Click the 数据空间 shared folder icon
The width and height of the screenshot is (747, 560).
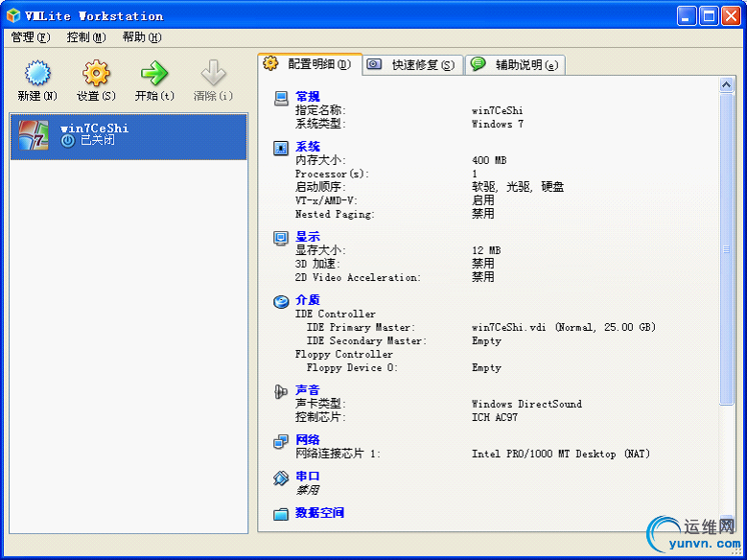pos(281,514)
